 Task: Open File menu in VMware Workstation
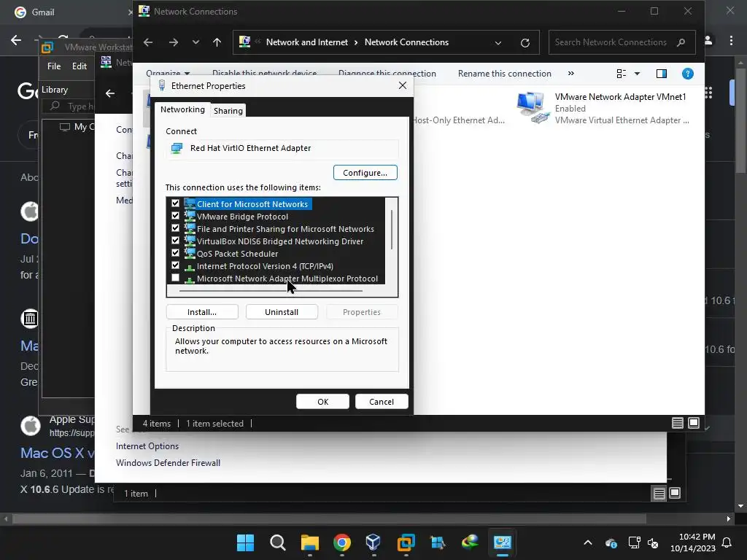click(x=54, y=66)
